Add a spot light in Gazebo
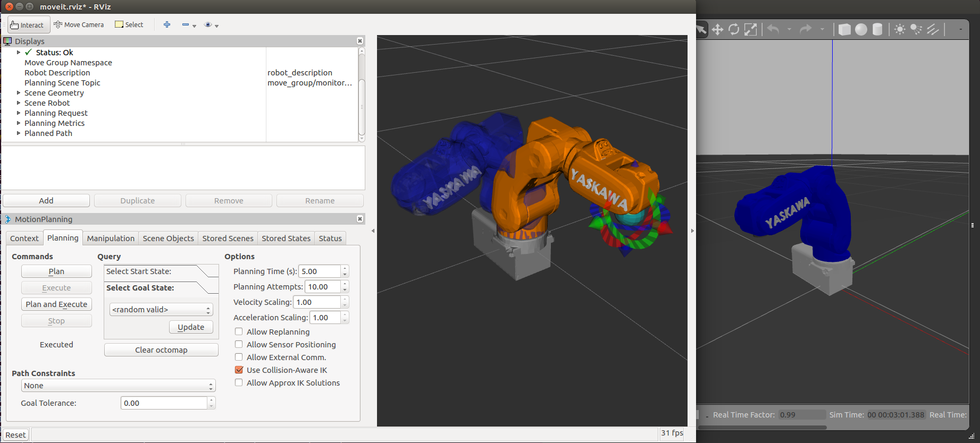The height and width of the screenshot is (443, 980). pos(916,29)
